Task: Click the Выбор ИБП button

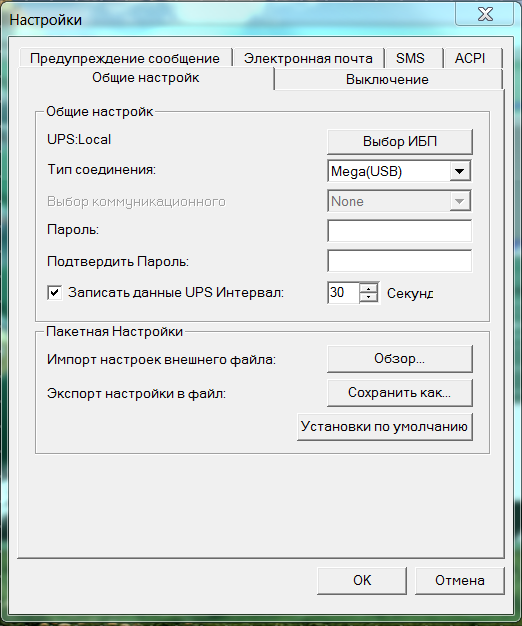Action: pyautogui.click(x=400, y=141)
